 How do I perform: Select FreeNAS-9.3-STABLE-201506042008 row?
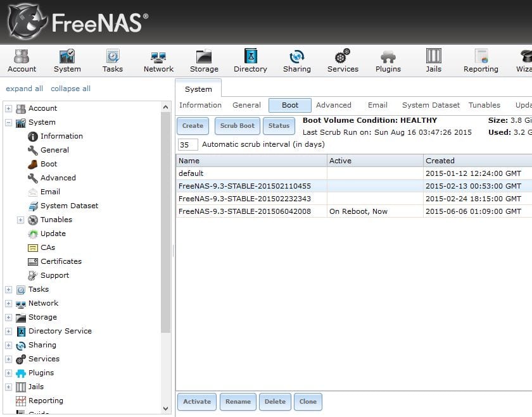(354, 211)
